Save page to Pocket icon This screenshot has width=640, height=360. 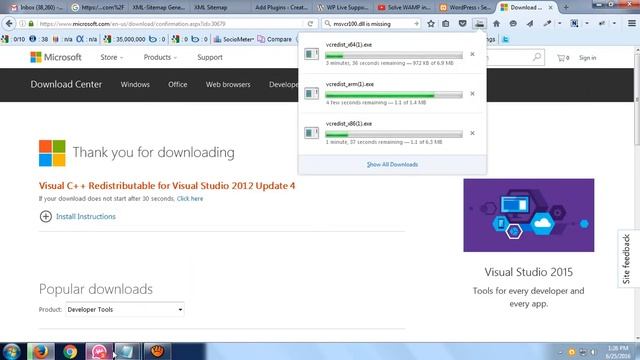coord(462,24)
